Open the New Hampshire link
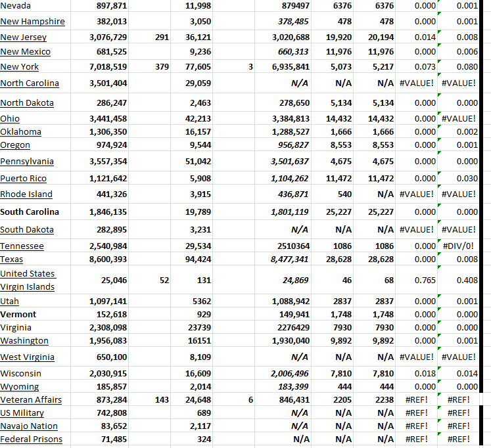This screenshot has width=491, height=448. click(x=32, y=21)
